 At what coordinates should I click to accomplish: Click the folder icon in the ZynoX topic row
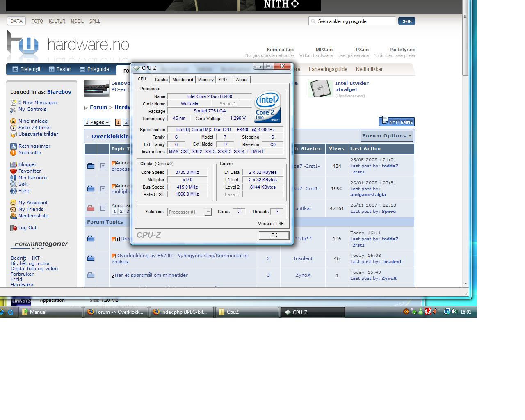(x=91, y=275)
